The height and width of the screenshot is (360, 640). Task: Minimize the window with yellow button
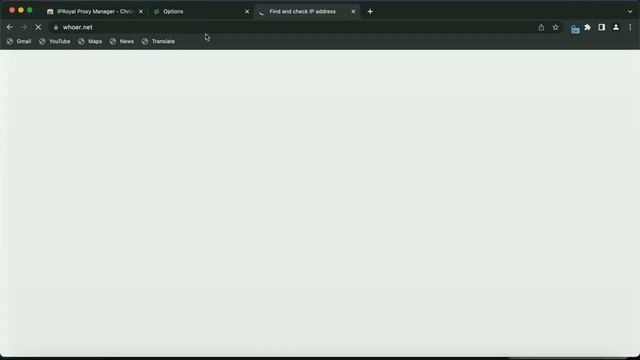pos(21,10)
